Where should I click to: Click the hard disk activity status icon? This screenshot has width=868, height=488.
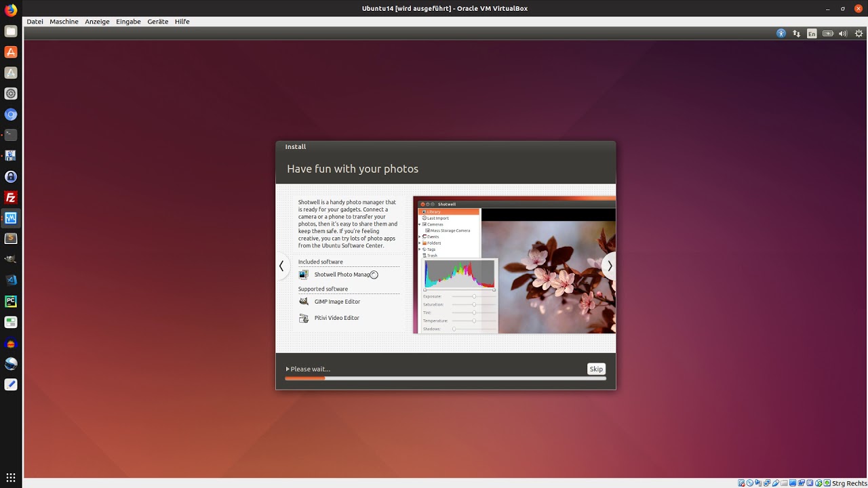741,483
